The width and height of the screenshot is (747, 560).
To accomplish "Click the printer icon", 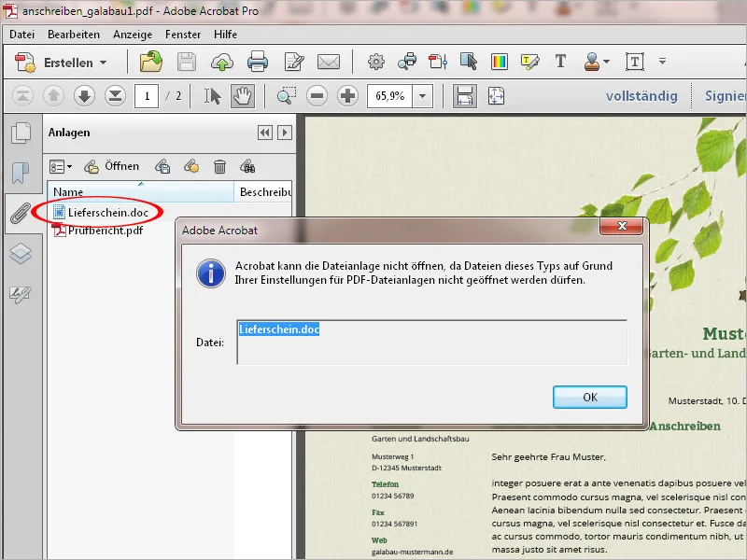I will tap(258, 62).
